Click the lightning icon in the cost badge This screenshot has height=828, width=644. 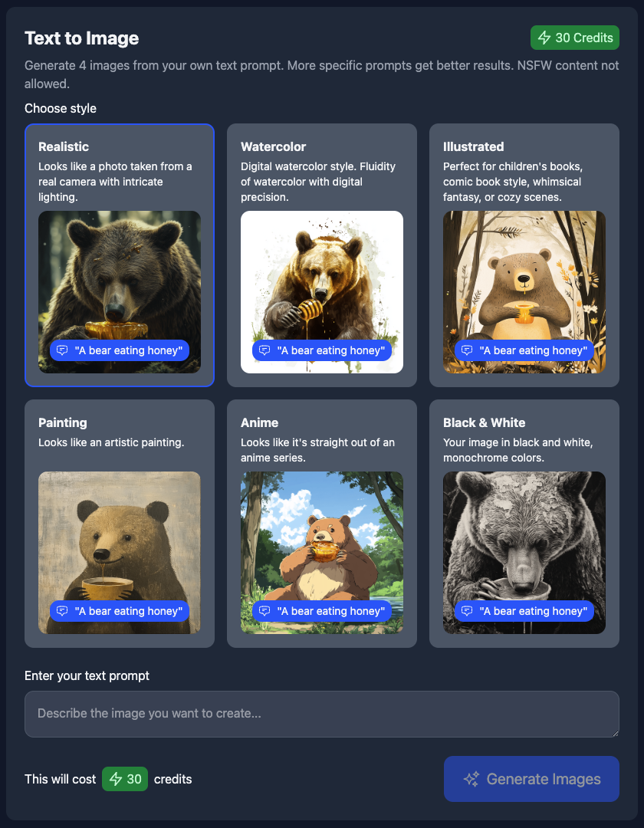point(116,779)
